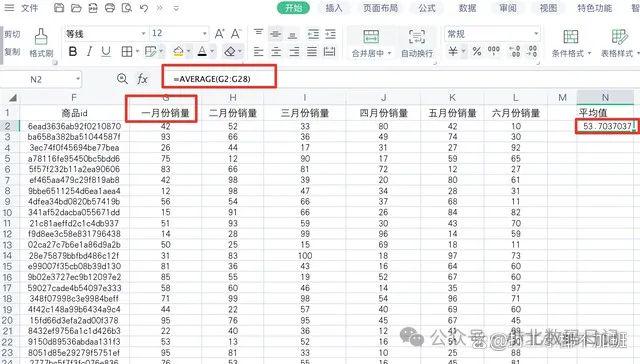Image resolution: width=640 pixels, height=364 pixels.
Task: Click the zoom magnifier icon beside fx
Action: tap(122, 78)
